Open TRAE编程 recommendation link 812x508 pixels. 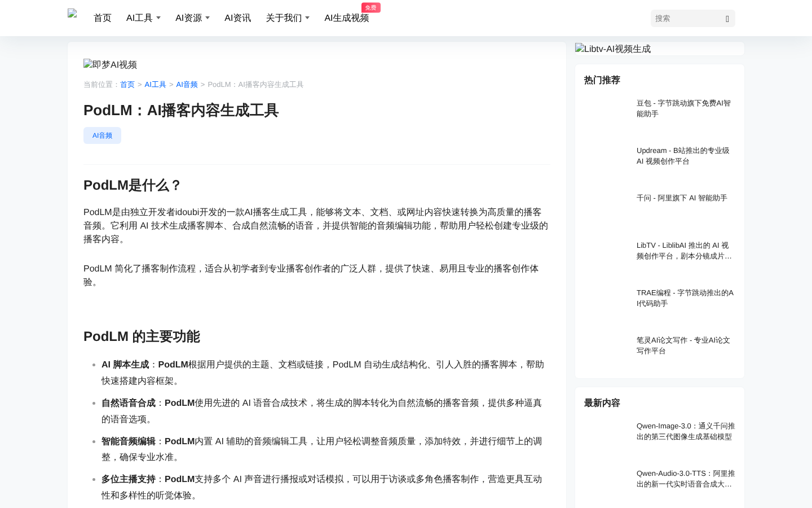pos(685,298)
